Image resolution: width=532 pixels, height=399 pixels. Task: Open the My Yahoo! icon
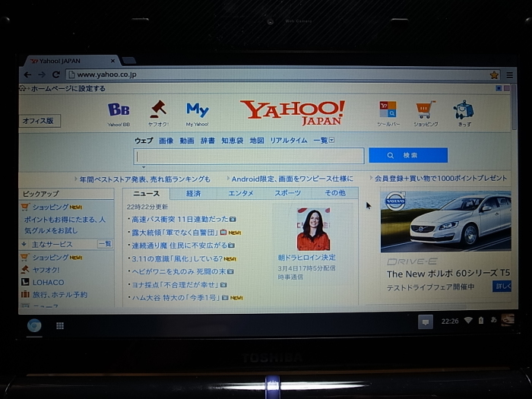(198, 114)
